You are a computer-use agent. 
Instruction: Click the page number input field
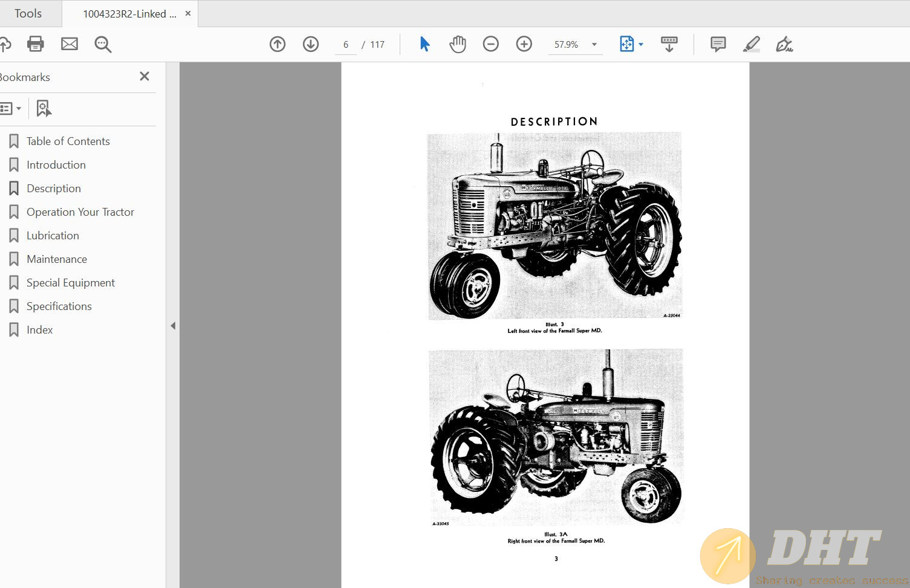[x=346, y=45]
